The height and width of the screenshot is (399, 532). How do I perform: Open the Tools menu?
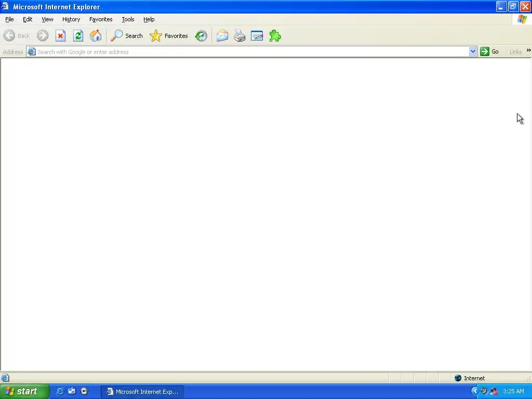coord(128,19)
